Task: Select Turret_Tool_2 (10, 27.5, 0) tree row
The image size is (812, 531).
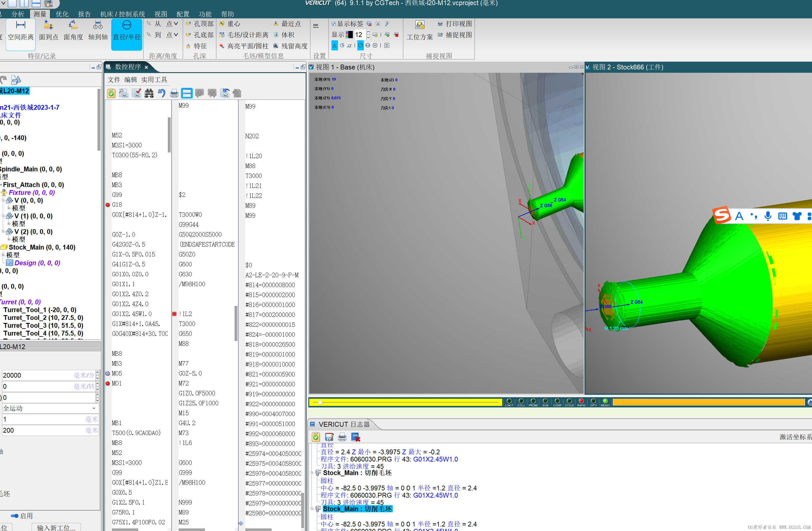Action: [43, 318]
